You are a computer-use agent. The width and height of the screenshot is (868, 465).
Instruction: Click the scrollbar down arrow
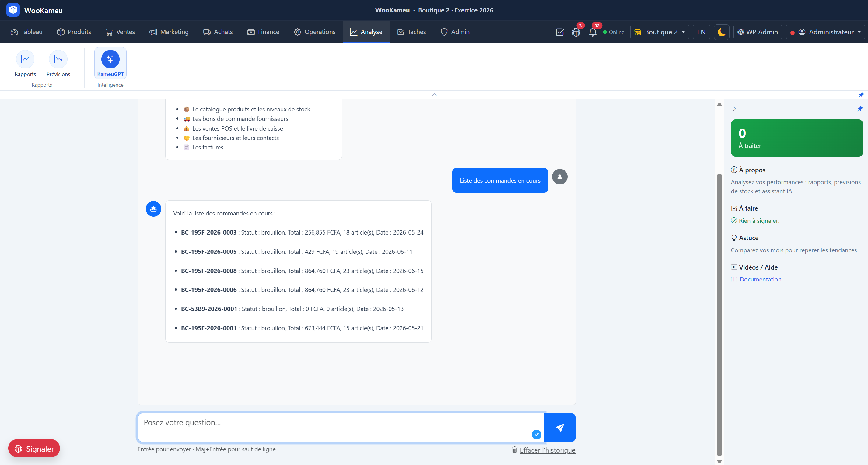click(x=719, y=462)
